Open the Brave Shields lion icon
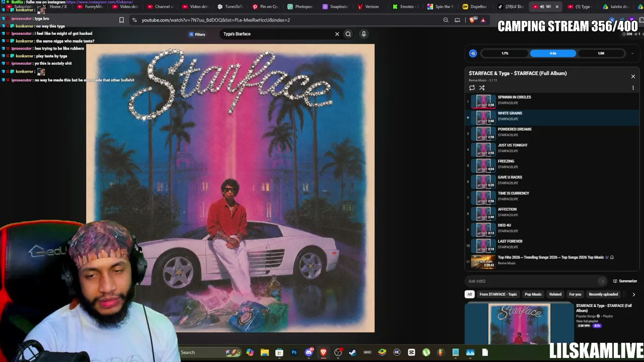Image resolution: width=644 pixels, height=362 pixels. (472, 20)
